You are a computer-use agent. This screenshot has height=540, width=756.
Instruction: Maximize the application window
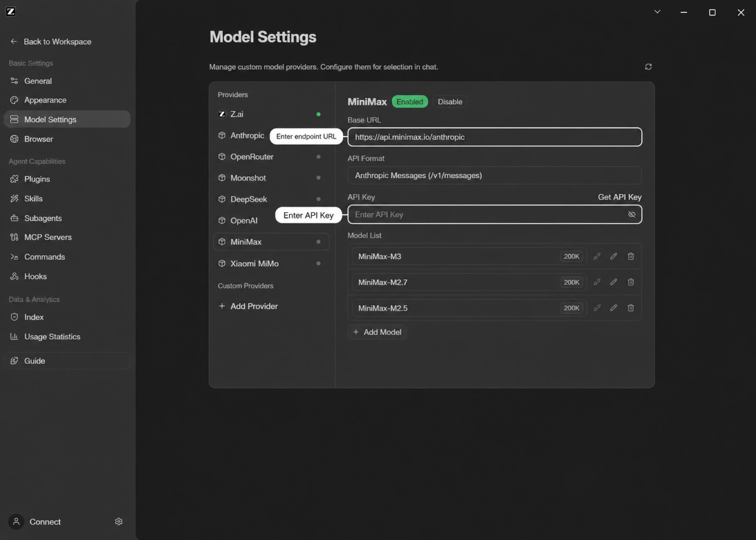pos(712,12)
